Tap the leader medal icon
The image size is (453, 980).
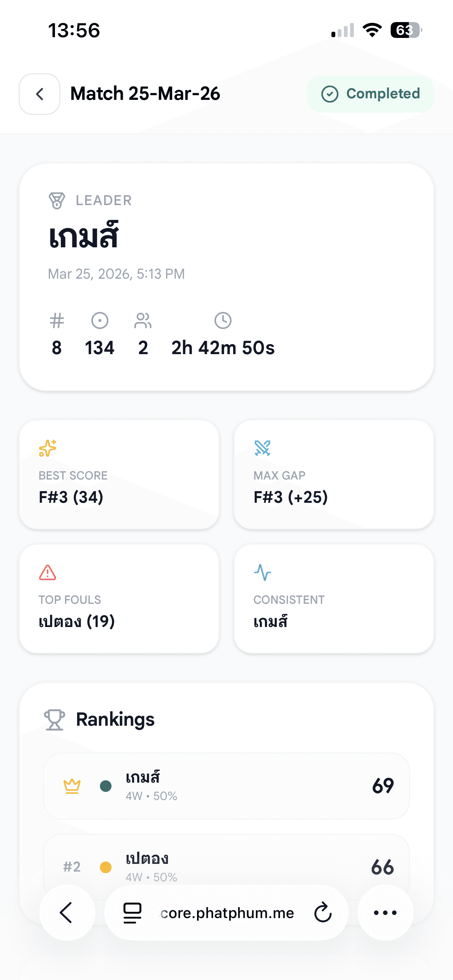pyautogui.click(x=57, y=200)
